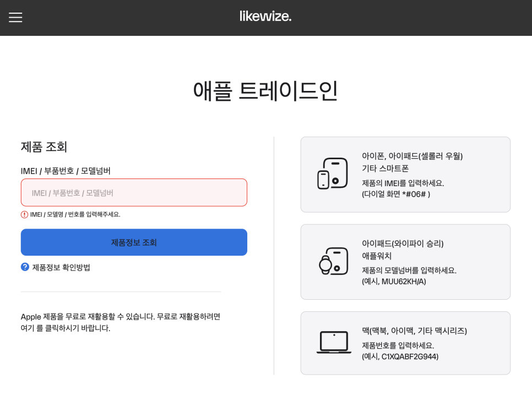The width and height of the screenshot is (532, 416).
Task: Click the blue question mark help icon
Action: pyautogui.click(x=25, y=267)
